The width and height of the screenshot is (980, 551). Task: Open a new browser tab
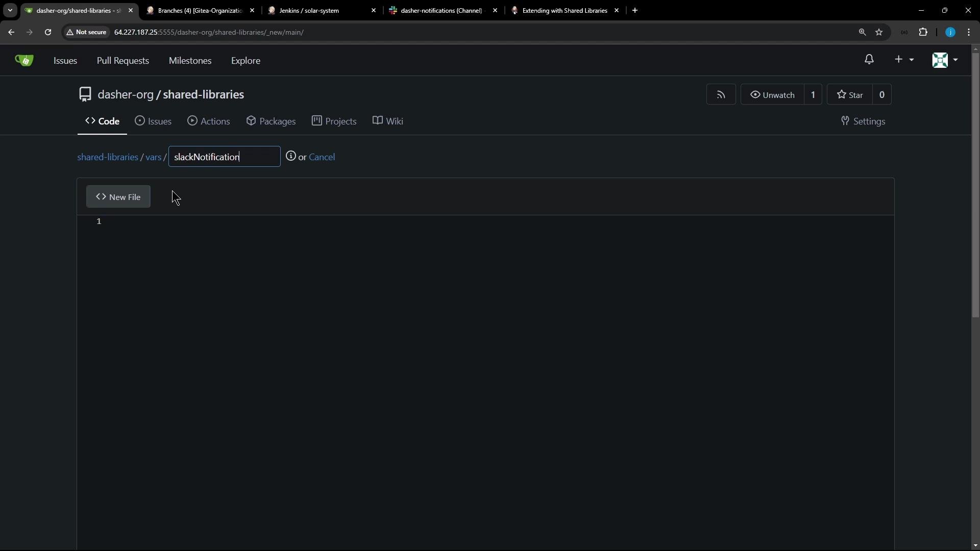(x=635, y=10)
